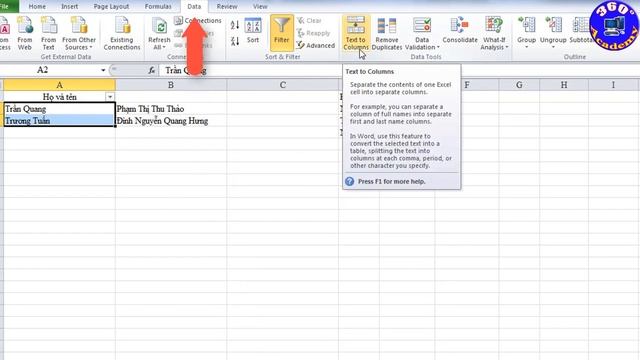Open Advanced filter options
The height and width of the screenshot is (360, 640).
(316, 45)
